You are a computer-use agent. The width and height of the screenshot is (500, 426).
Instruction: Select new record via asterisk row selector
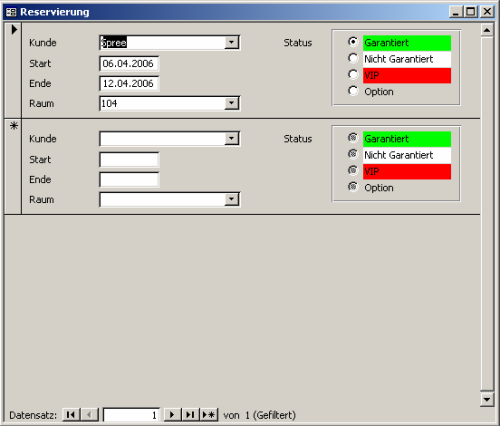tap(13, 166)
